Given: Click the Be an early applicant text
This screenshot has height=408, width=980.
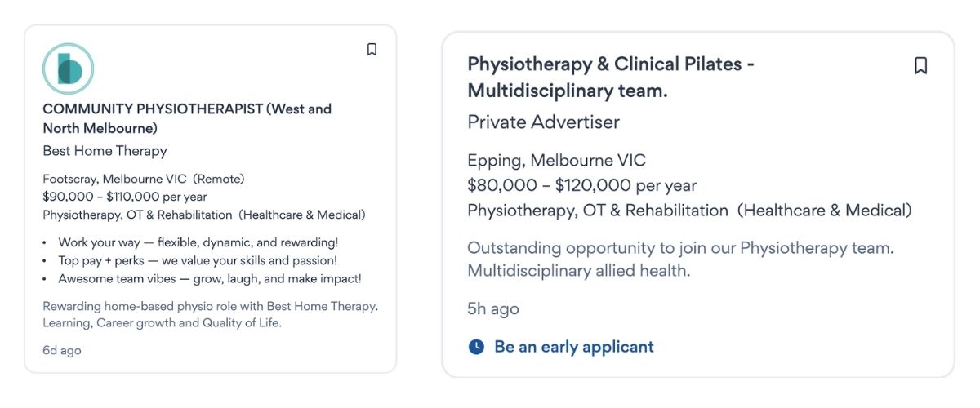Looking at the screenshot, I should pos(574,347).
